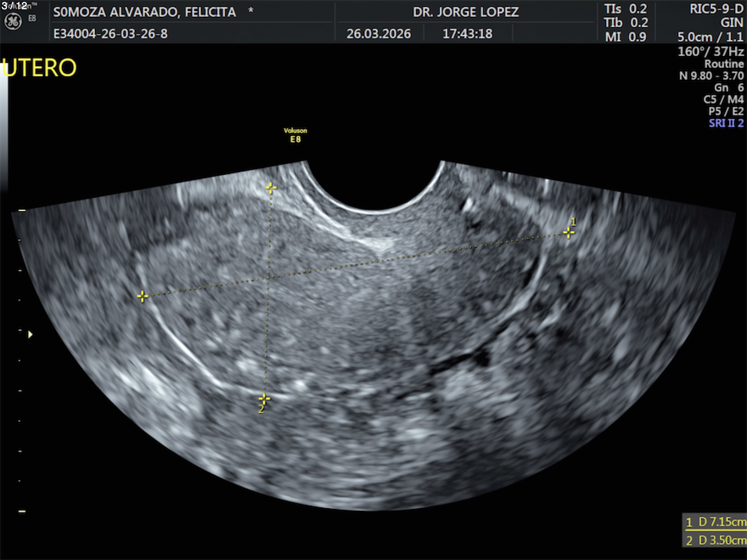Screen dimensions: 747x560
Task: Click the Routine preset label
Action: click(x=724, y=64)
